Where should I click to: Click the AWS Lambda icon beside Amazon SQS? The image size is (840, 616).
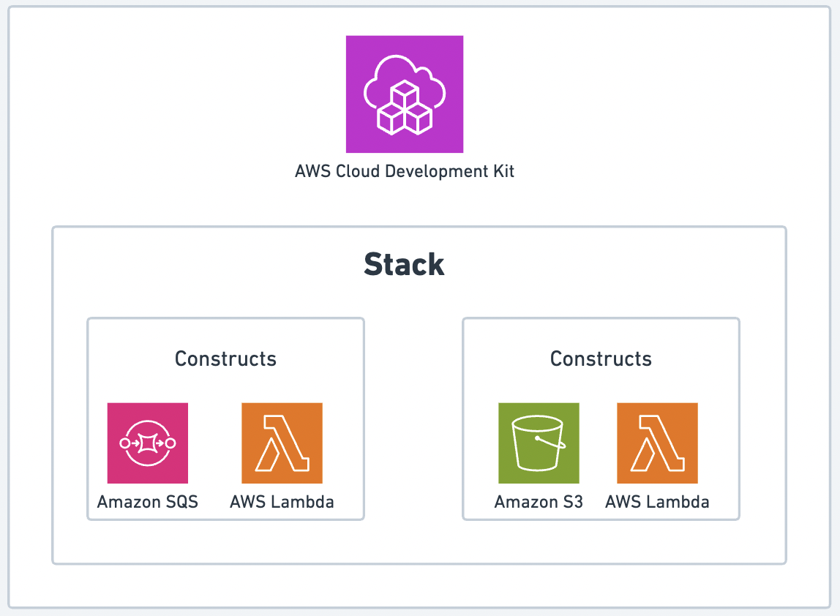click(282, 443)
